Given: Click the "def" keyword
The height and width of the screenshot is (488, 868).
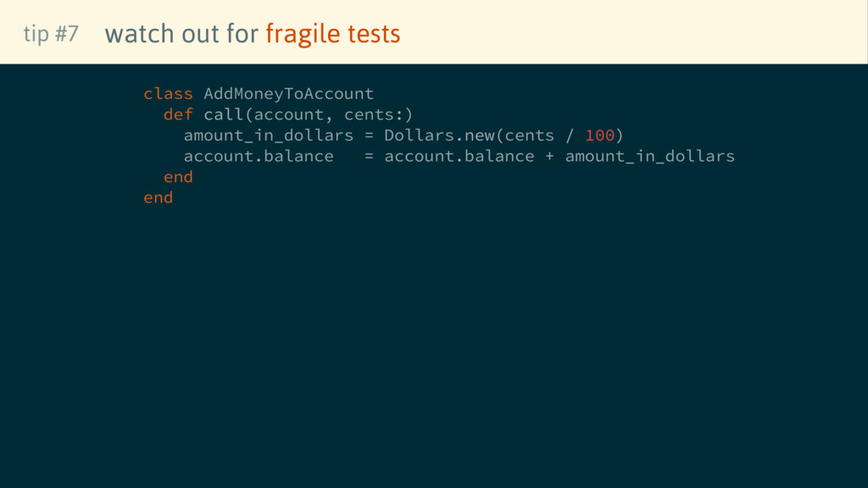Looking at the screenshot, I should click(178, 114).
